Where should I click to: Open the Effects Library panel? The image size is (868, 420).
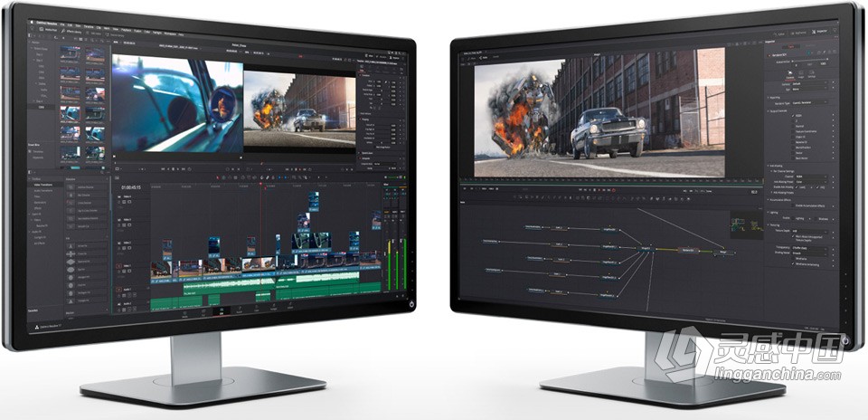71,32
